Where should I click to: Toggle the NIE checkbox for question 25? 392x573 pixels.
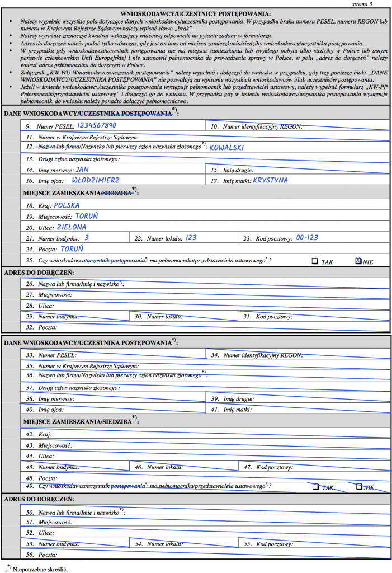358,261
